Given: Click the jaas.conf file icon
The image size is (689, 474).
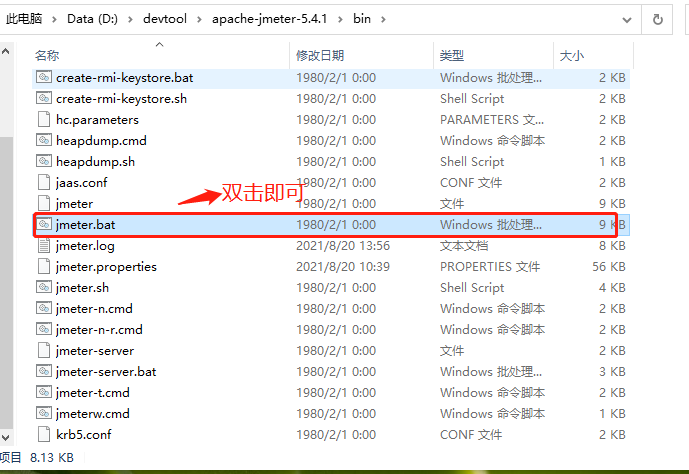Looking at the screenshot, I should [x=44, y=182].
